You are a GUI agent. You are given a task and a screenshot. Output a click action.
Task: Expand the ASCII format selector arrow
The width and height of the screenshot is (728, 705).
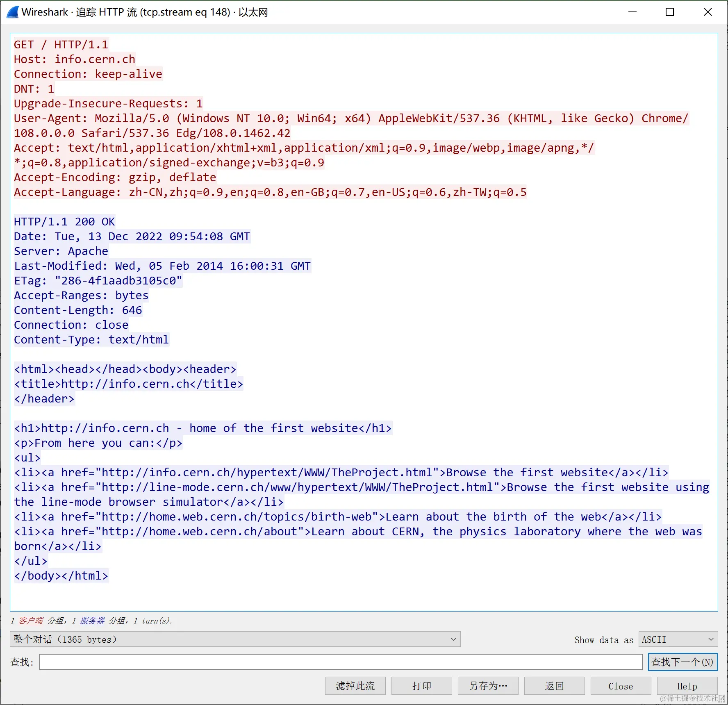[710, 639]
